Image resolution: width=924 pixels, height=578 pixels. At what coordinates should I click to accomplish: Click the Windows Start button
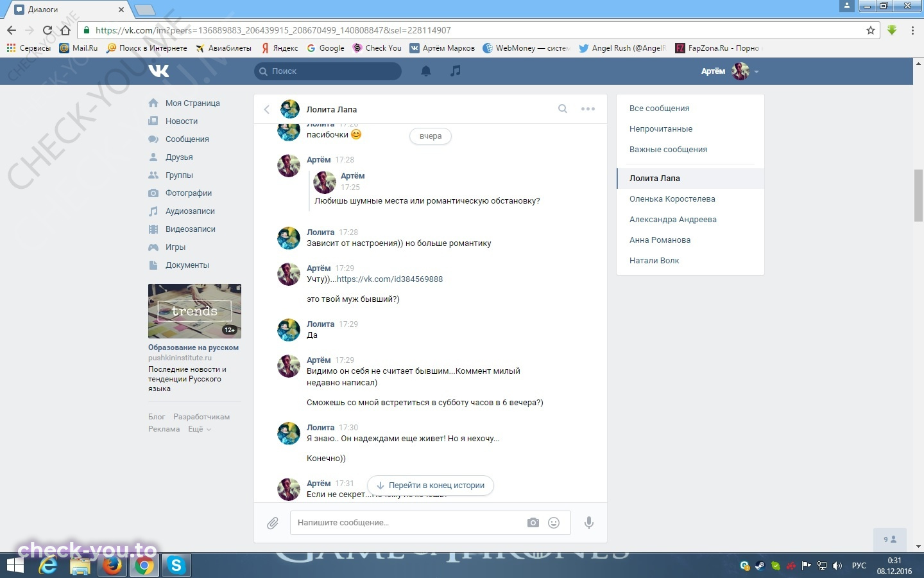pyautogui.click(x=15, y=565)
